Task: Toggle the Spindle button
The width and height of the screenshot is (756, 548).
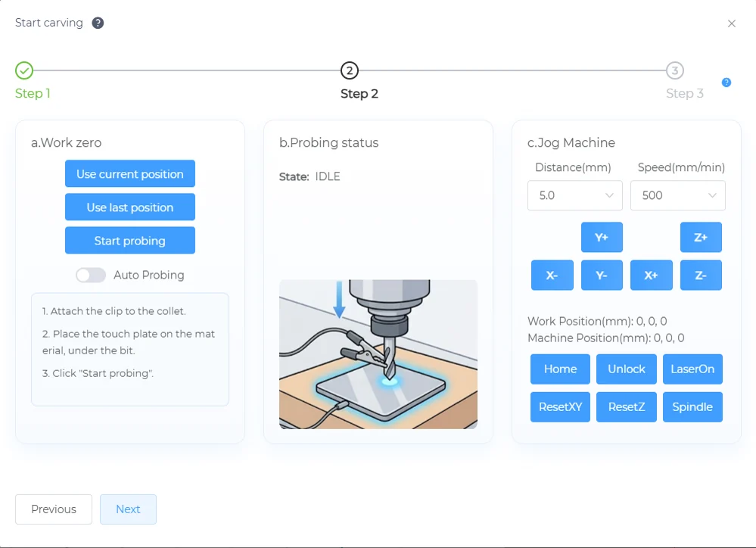Action: coord(693,407)
